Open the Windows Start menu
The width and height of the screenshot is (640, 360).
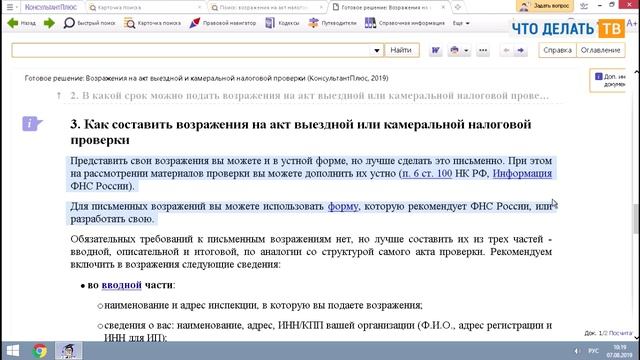coord(13,351)
